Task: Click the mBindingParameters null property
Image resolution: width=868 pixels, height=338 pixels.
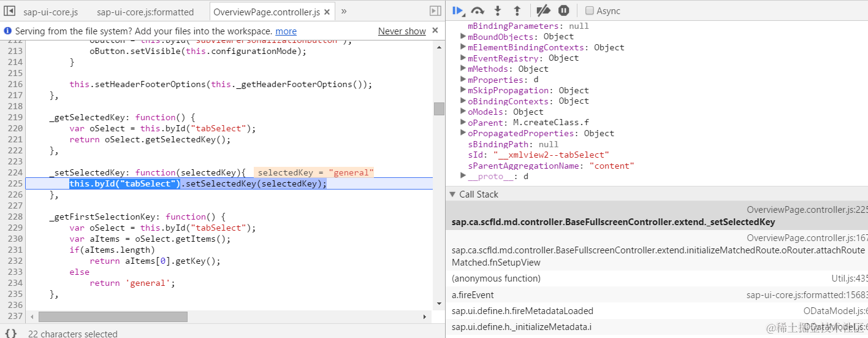Action: tap(528, 26)
